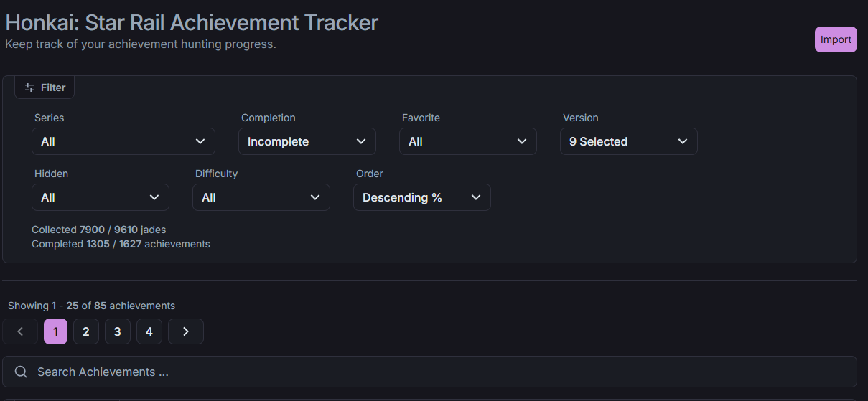Open the Order dropdown showing Descending %

coord(422,197)
